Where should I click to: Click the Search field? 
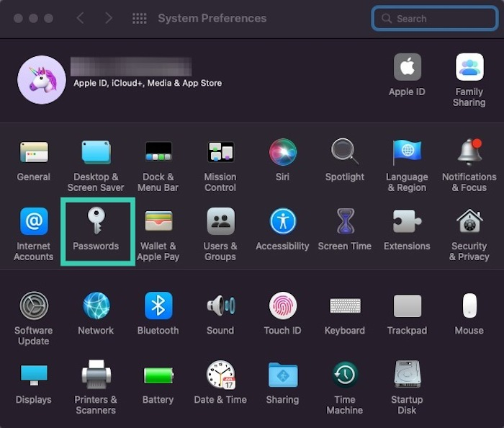(435, 18)
